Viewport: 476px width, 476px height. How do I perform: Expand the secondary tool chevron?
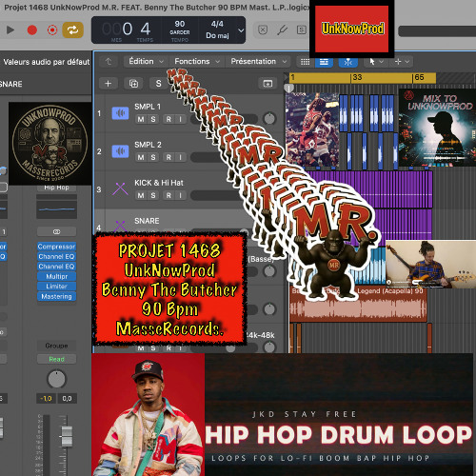click(407, 62)
